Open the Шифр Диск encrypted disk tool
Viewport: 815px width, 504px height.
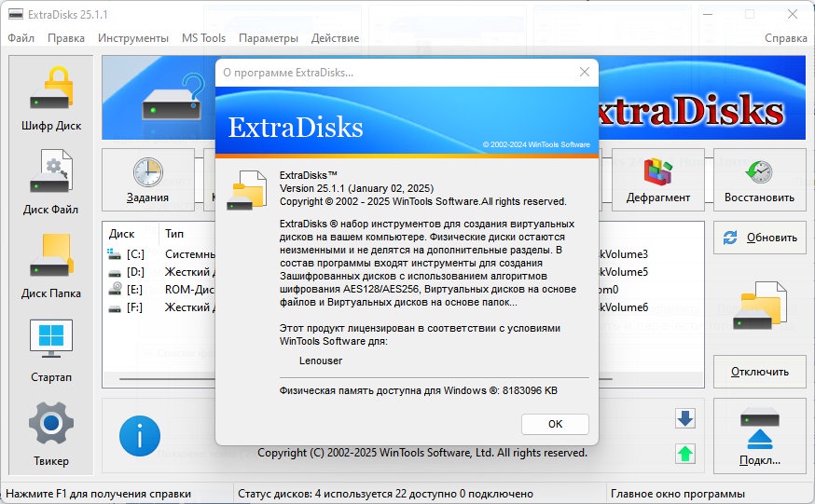tap(51, 99)
